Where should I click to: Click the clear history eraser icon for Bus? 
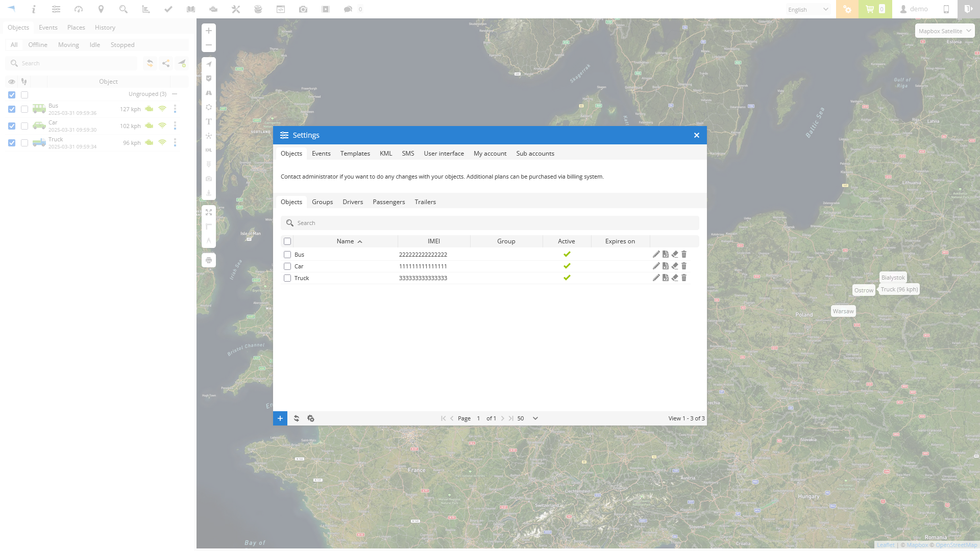pos(675,254)
